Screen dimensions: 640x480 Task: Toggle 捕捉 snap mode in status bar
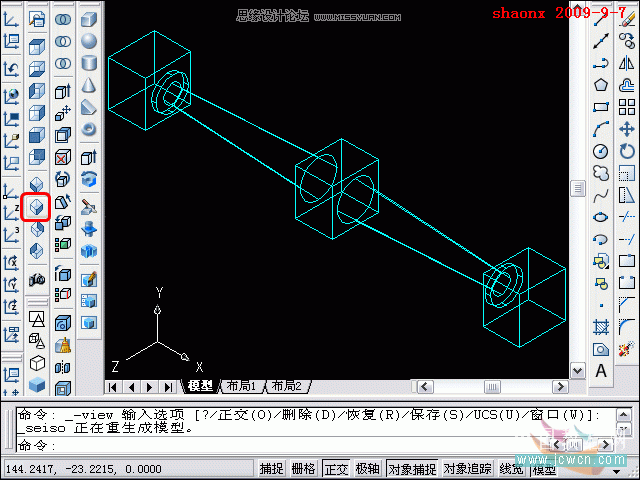point(272,468)
